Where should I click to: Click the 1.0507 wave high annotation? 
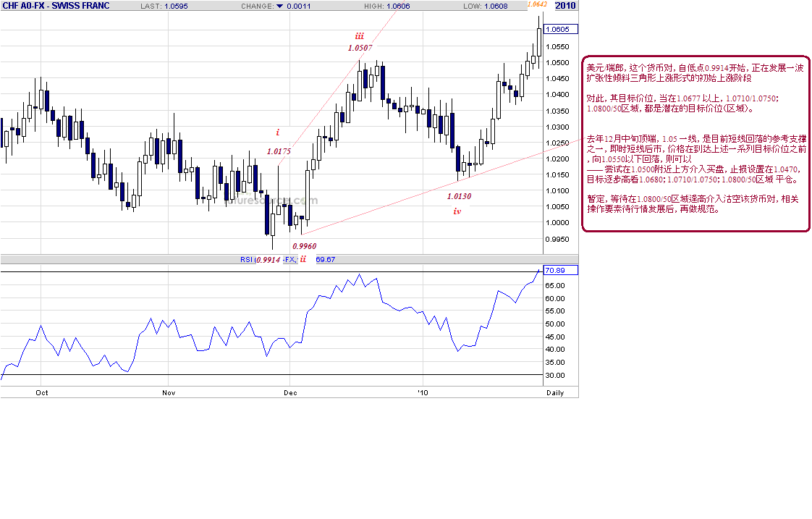click(360, 48)
